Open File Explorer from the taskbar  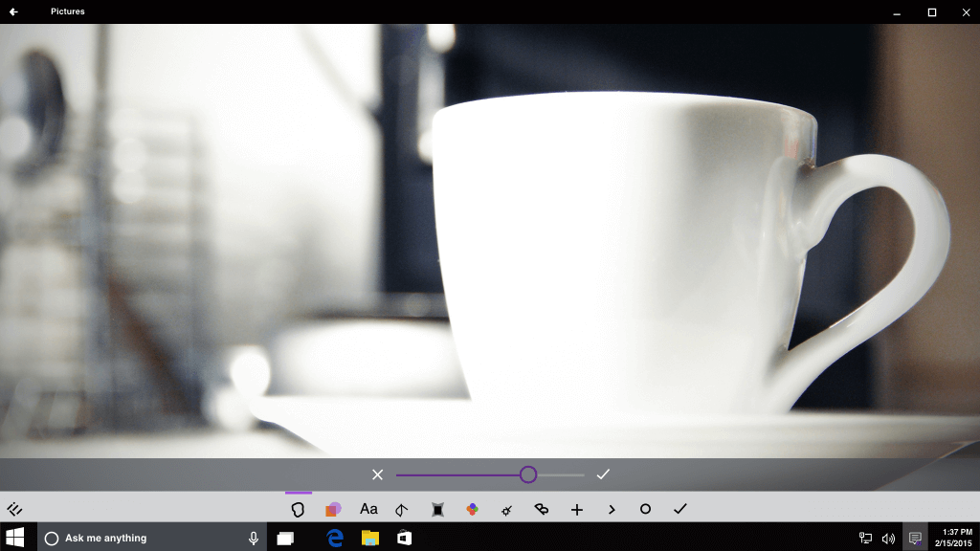tap(370, 538)
